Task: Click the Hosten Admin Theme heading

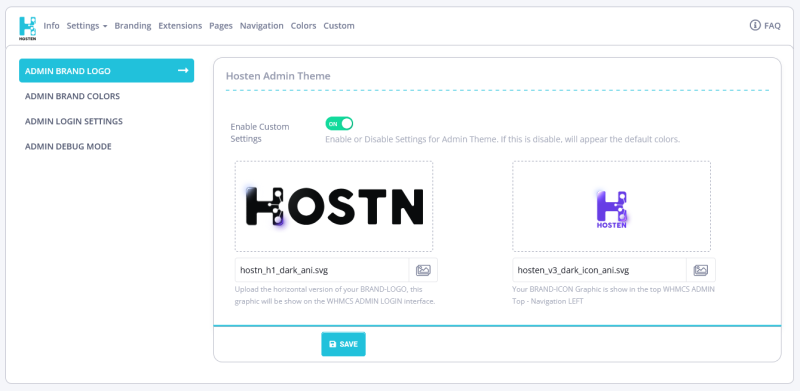Action: coord(278,76)
